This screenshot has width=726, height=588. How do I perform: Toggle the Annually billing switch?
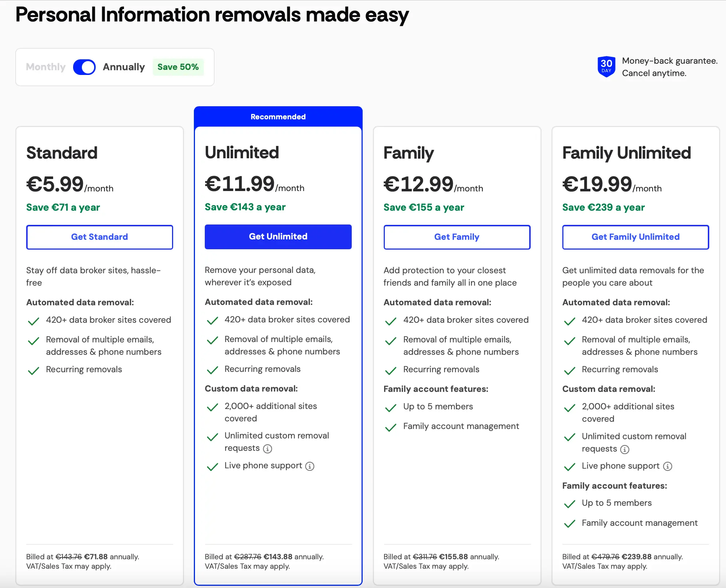coord(84,67)
